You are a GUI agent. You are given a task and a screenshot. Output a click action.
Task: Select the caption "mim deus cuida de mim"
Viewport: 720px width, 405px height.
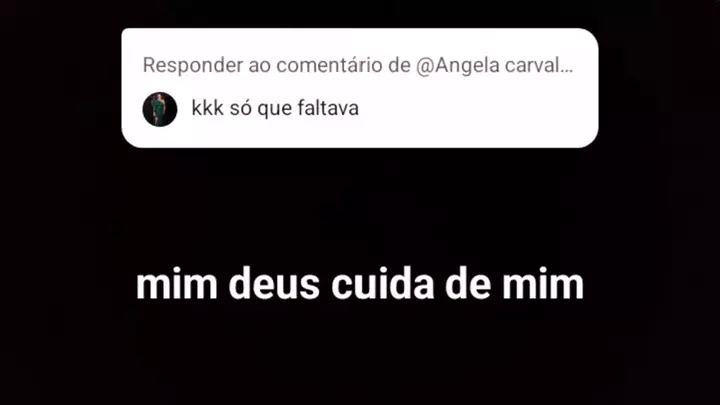pos(360,285)
